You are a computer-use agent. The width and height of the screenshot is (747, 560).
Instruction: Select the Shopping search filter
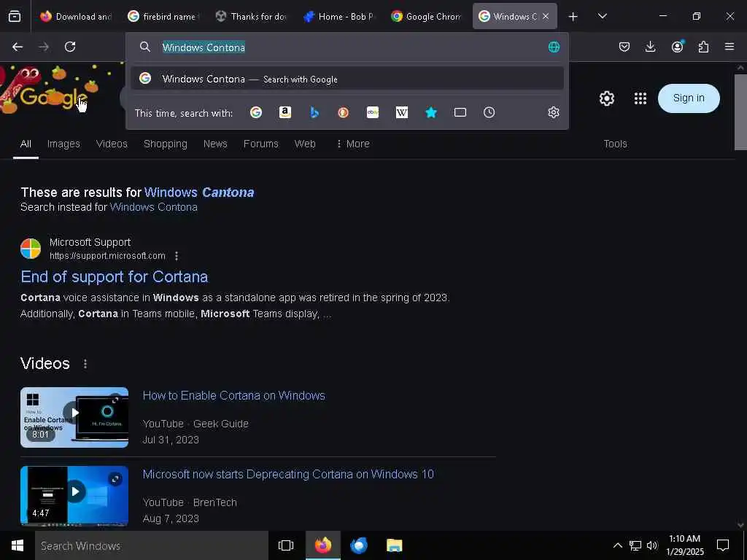pyautogui.click(x=166, y=144)
